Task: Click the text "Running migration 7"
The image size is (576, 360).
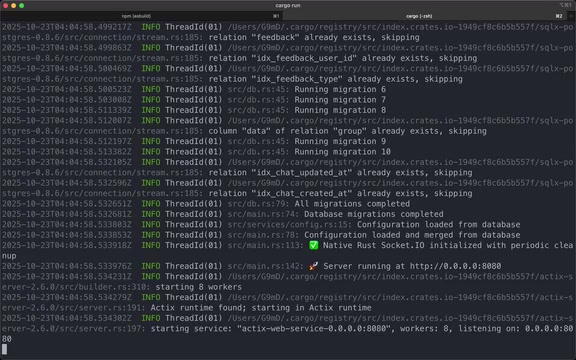Action: click(340, 100)
